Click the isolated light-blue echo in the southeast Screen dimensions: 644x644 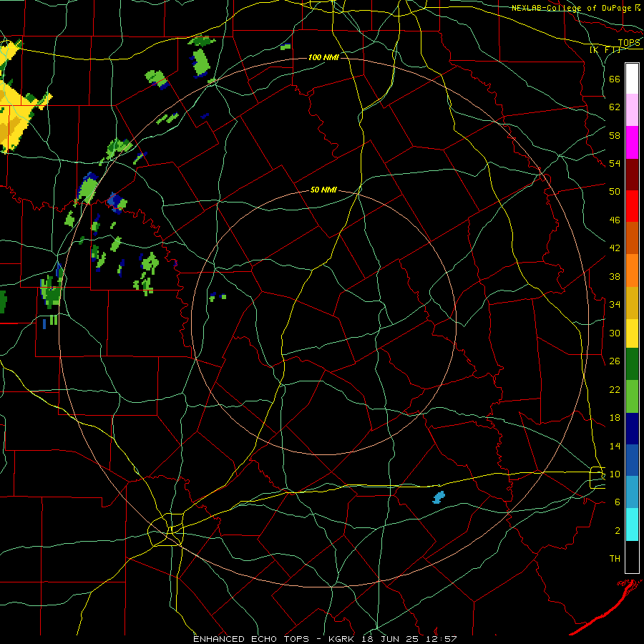coord(439,497)
